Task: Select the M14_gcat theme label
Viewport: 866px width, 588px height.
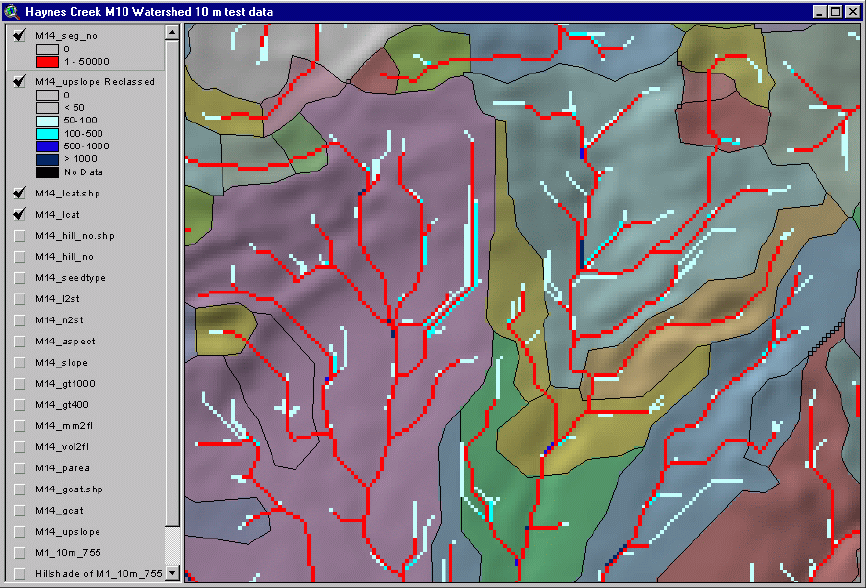Action: point(59,511)
